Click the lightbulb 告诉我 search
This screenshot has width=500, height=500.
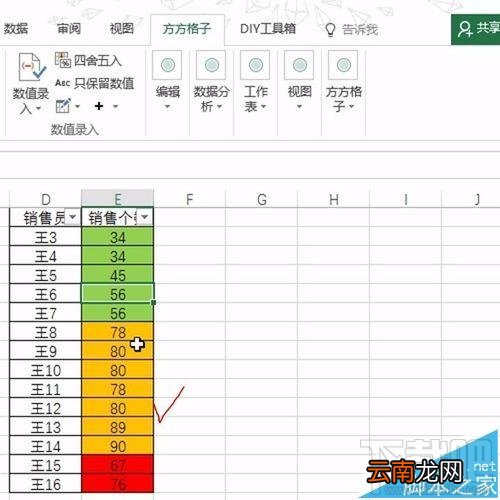pyautogui.click(x=352, y=30)
